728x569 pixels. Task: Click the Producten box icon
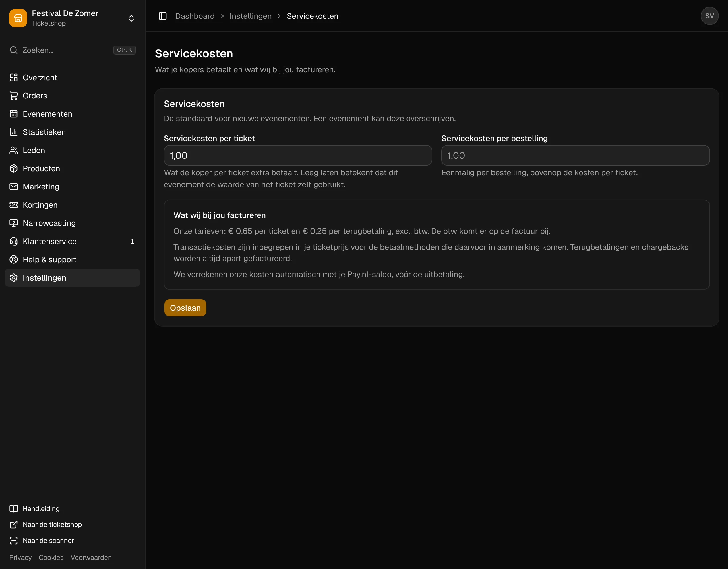[x=14, y=168]
